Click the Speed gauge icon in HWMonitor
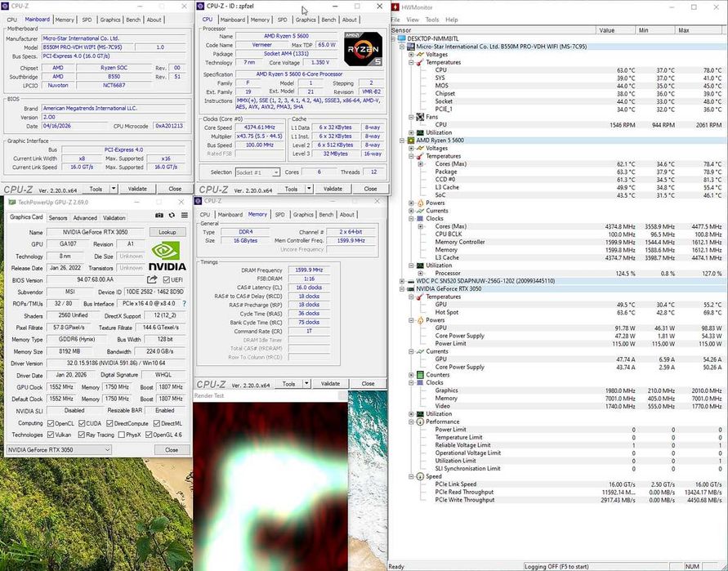 [x=420, y=476]
